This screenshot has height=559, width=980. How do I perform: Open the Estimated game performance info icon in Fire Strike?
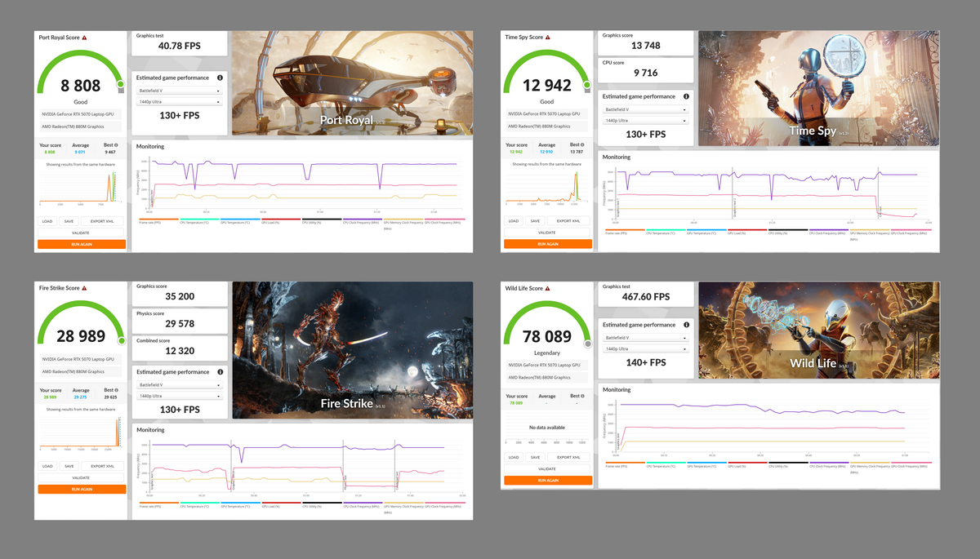pyautogui.click(x=220, y=371)
